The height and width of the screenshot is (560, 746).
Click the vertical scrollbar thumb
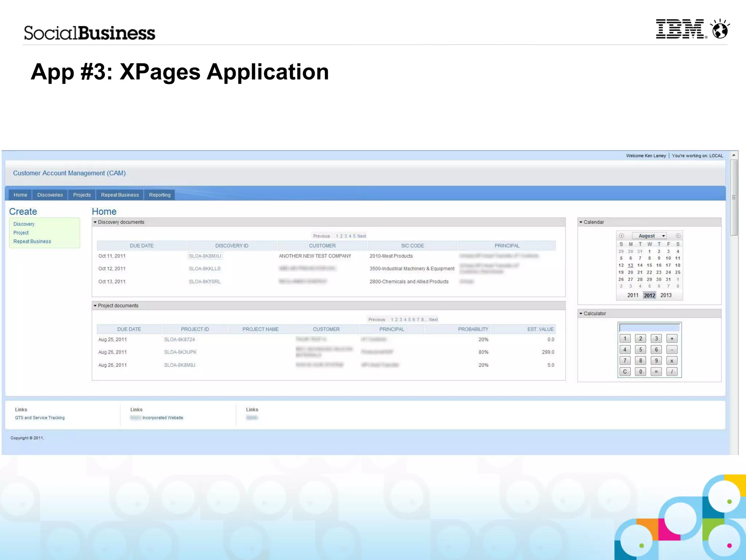click(x=734, y=197)
